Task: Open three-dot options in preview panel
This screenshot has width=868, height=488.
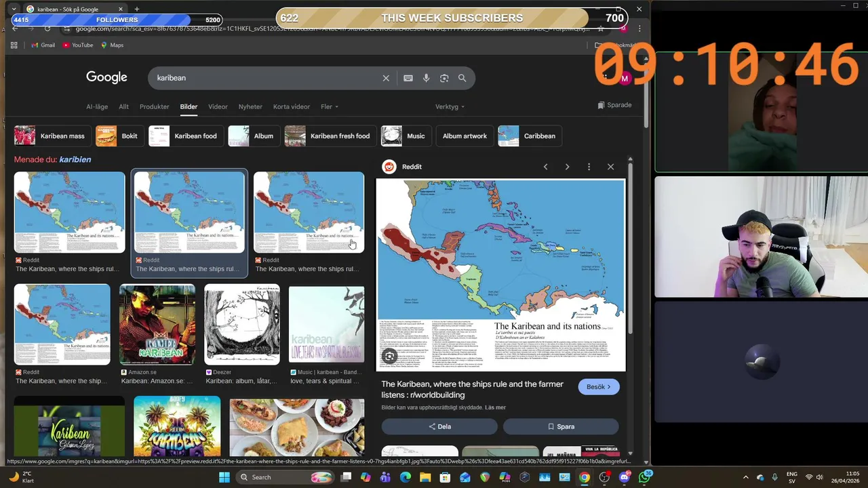Action: pyautogui.click(x=589, y=167)
